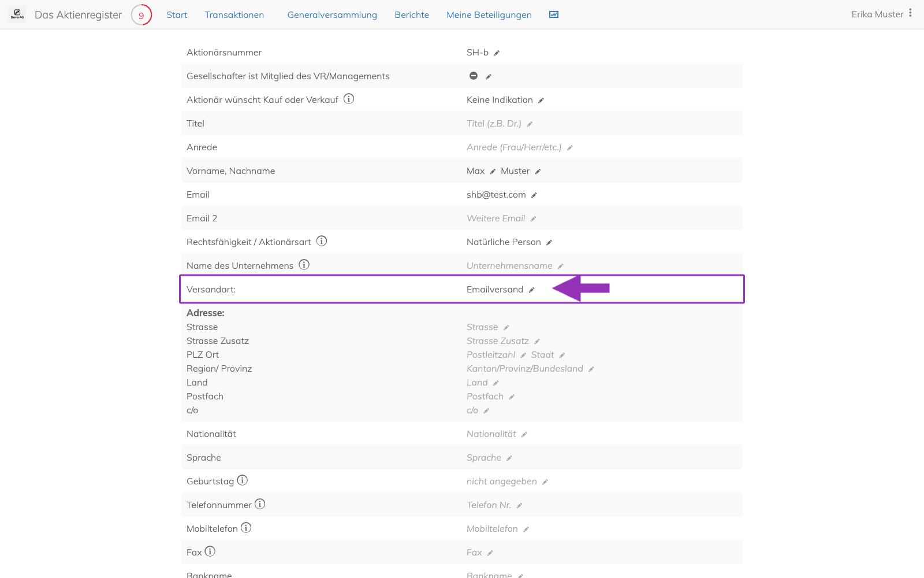Viewport: 924px width, 578px height.
Task: Edit VR/Management membership pencil icon
Action: coord(489,77)
